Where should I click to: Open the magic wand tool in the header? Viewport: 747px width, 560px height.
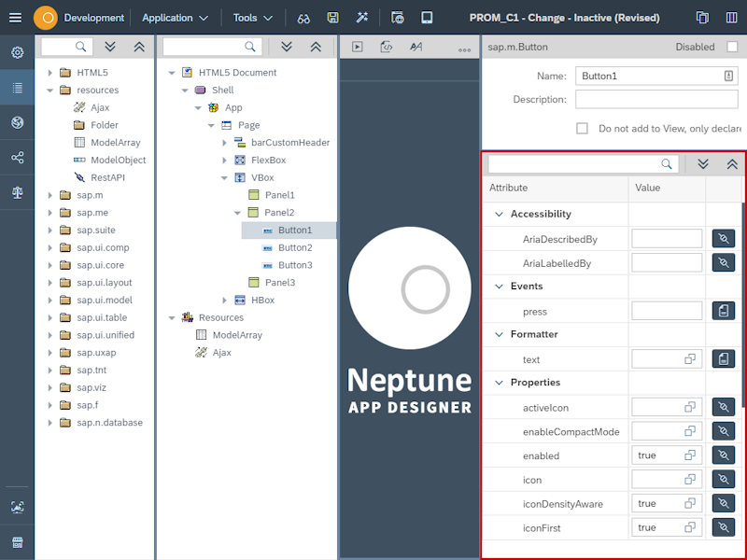pyautogui.click(x=362, y=17)
